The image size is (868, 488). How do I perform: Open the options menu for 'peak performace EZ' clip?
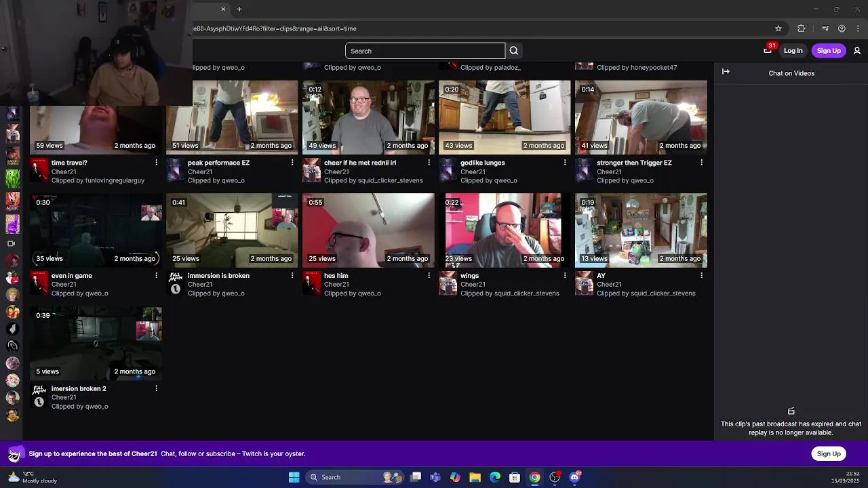pyautogui.click(x=292, y=163)
